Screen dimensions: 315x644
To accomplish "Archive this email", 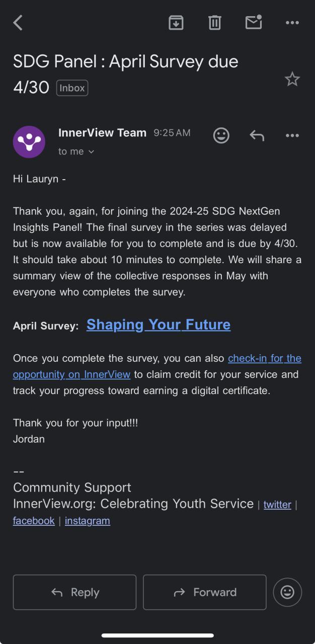I will [176, 23].
